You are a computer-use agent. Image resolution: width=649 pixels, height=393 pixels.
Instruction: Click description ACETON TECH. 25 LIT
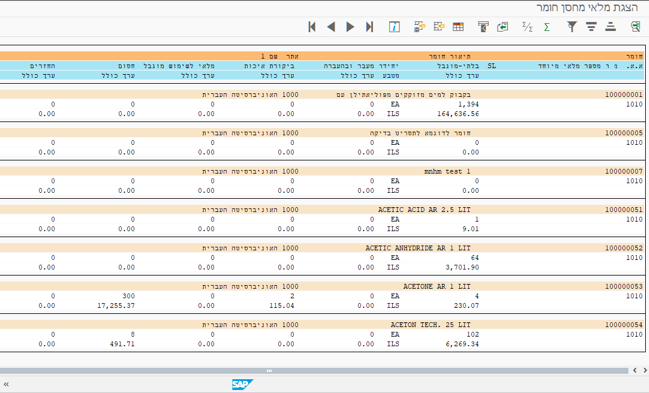431,325
